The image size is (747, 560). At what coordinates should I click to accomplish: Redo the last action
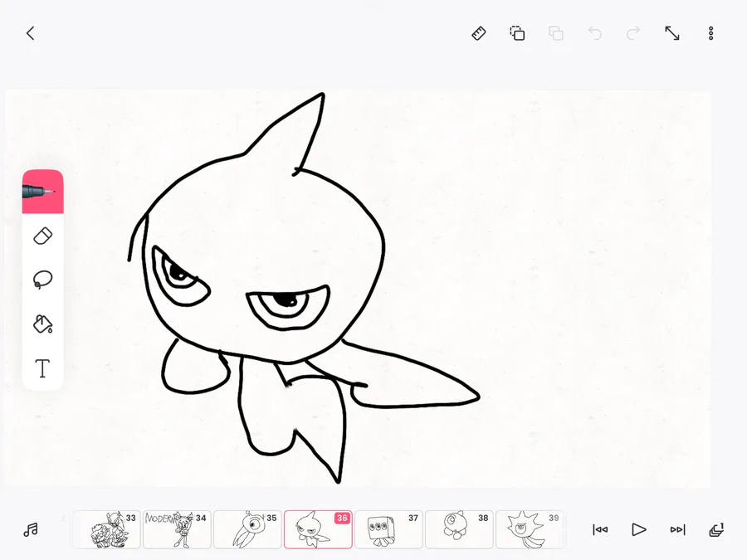point(633,33)
